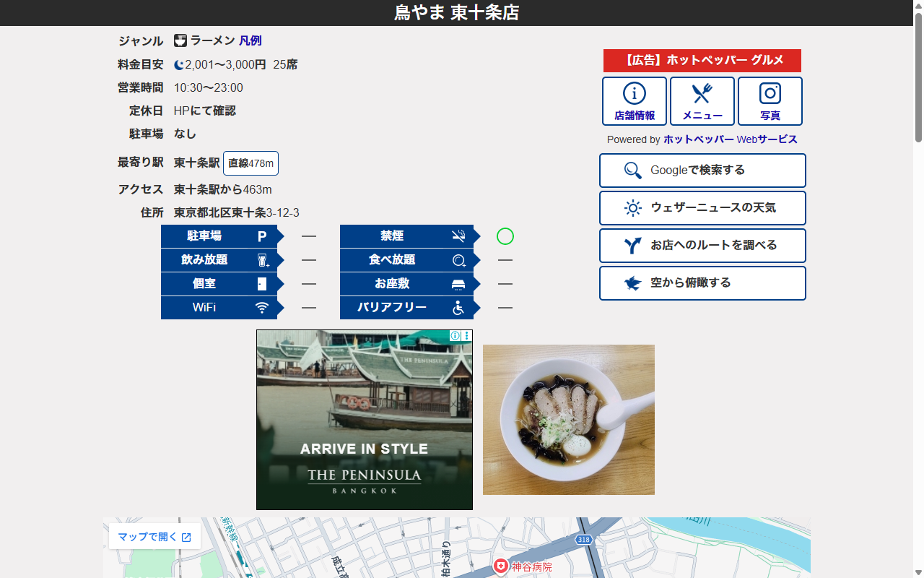The image size is (924, 578).
Task: Click the green circle next to 禁煙
Action: click(x=505, y=236)
